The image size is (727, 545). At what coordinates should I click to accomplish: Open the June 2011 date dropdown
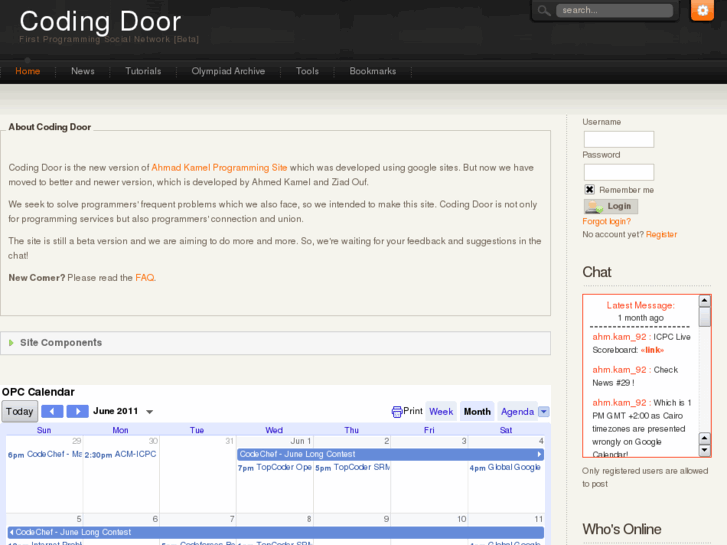tap(149, 412)
